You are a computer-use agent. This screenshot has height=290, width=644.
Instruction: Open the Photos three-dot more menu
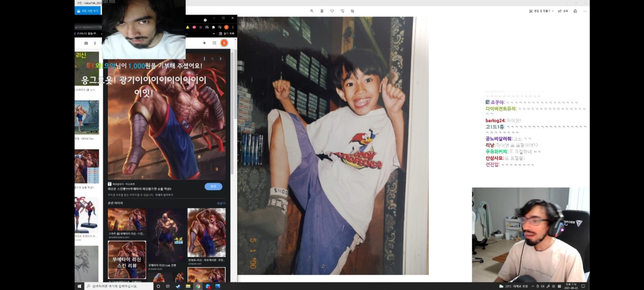tap(585, 11)
